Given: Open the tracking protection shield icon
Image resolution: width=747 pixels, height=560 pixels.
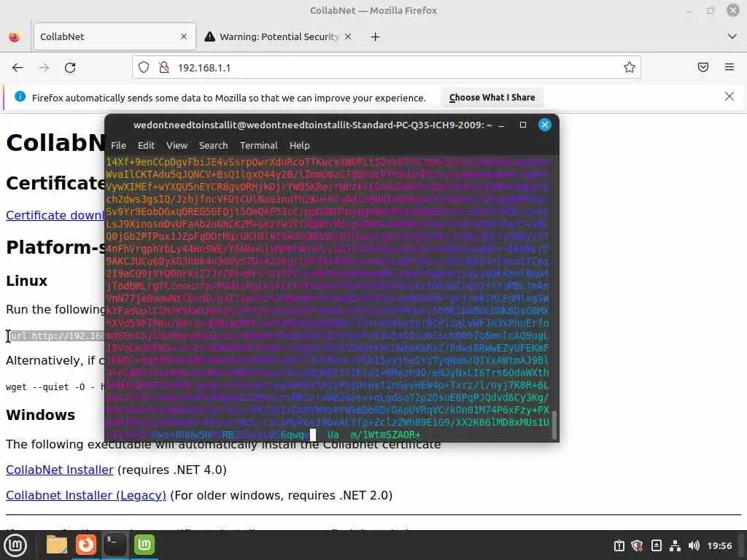Looking at the screenshot, I should click(144, 68).
